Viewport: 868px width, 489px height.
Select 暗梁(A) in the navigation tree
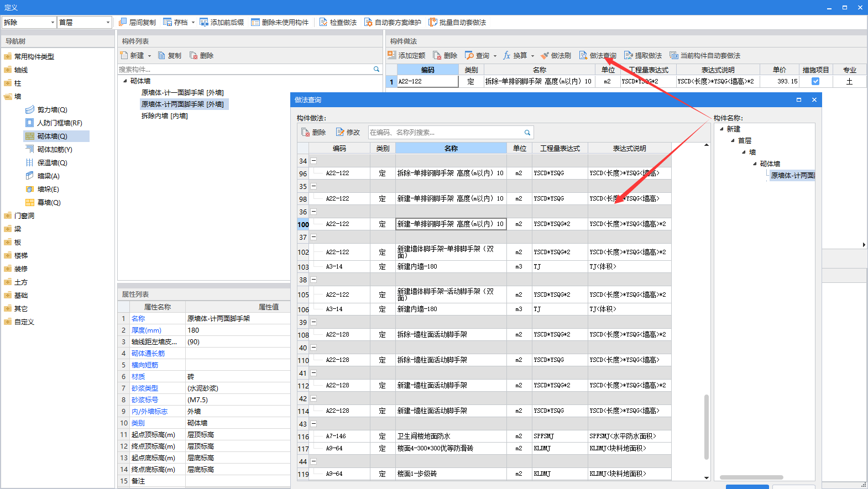[48, 176]
